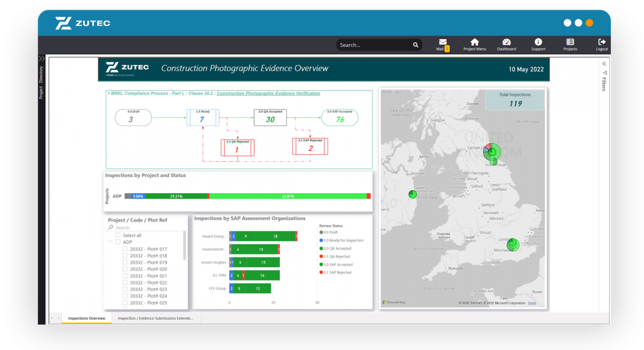Open the Projects list icon
Viewport: 644px width, 350px height.
[570, 43]
